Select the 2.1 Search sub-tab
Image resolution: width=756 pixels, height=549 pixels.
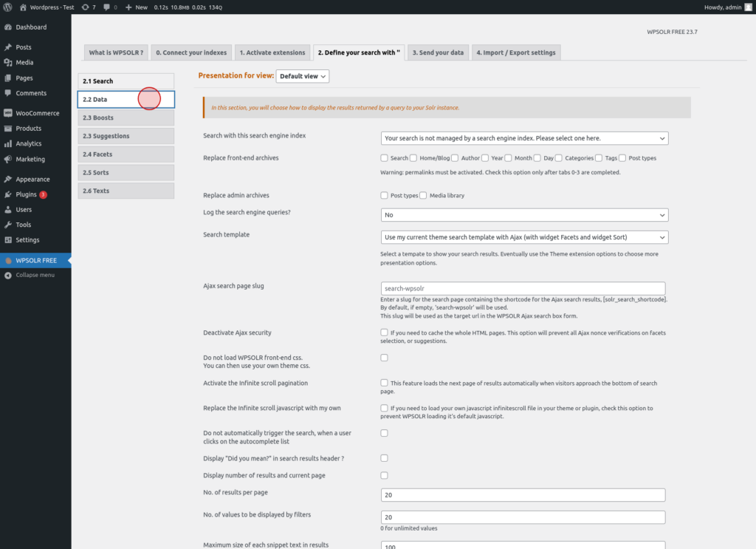[126, 81]
